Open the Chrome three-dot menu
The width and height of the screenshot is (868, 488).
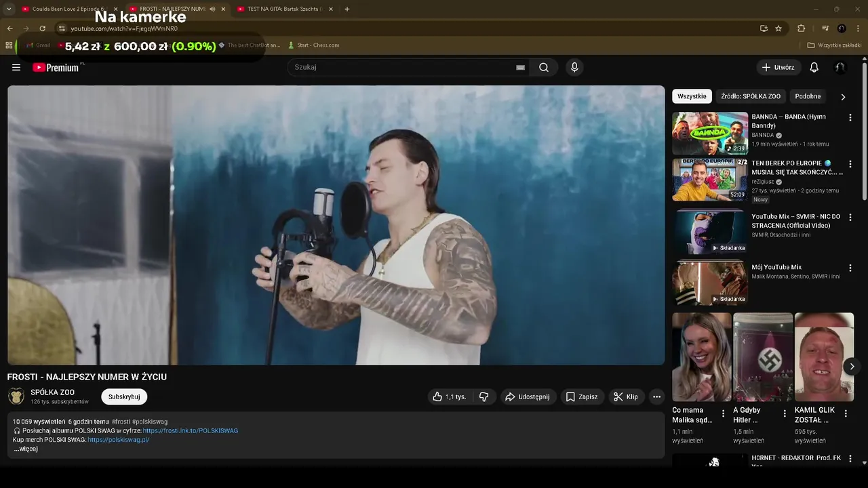click(859, 28)
